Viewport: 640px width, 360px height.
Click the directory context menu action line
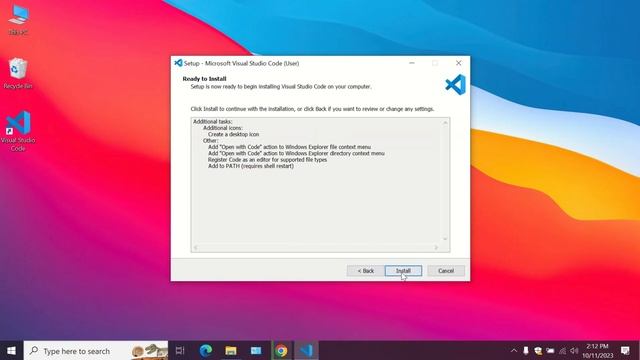coord(296,153)
